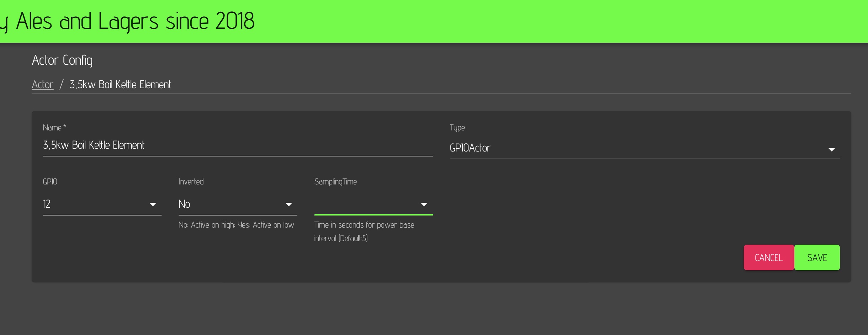Go back via the Actor breadcrumb link
Screen dimensions: 868x335
pos(43,85)
